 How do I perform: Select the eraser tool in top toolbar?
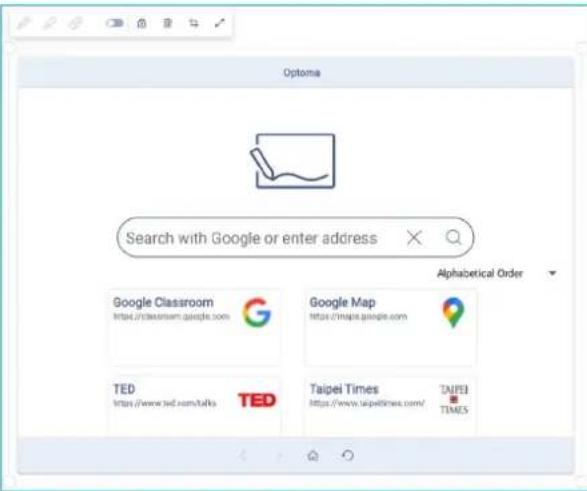point(75,23)
